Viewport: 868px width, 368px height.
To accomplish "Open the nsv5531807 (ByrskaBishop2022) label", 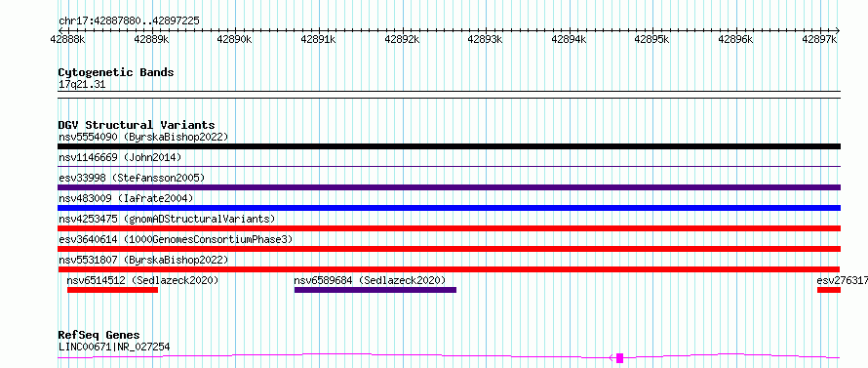I will coord(143,260).
